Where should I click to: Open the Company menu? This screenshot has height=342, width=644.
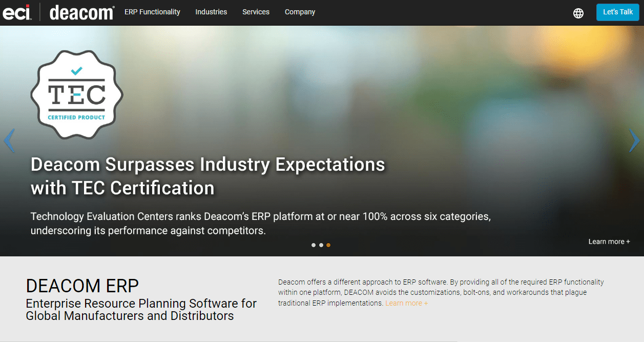tap(300, 12)
